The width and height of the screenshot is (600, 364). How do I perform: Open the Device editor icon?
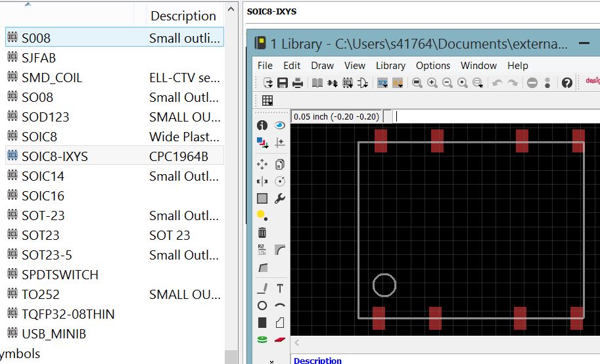click(x=332, y=83)
